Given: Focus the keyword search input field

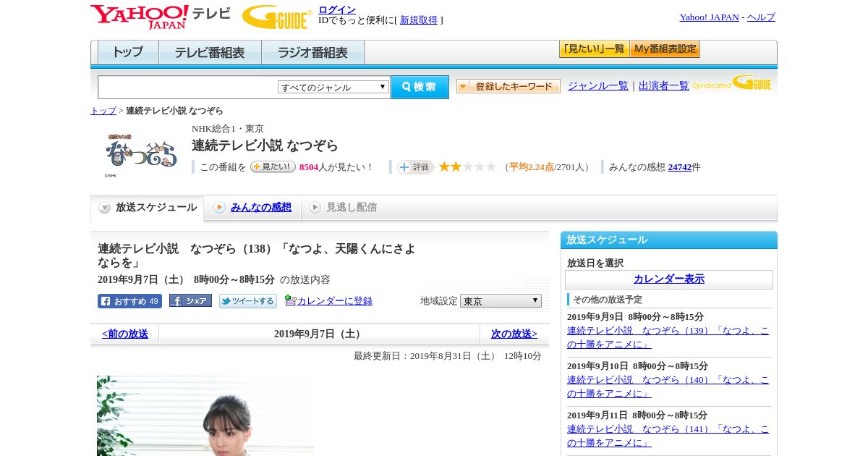Looking at the screenshot, I should pyautogui.click(x=187, y=87).
